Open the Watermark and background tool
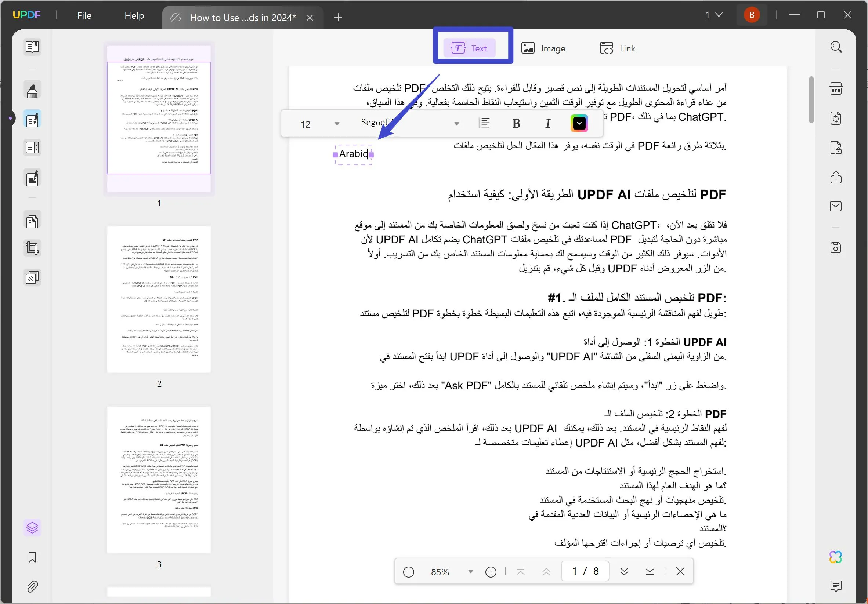 32,278
